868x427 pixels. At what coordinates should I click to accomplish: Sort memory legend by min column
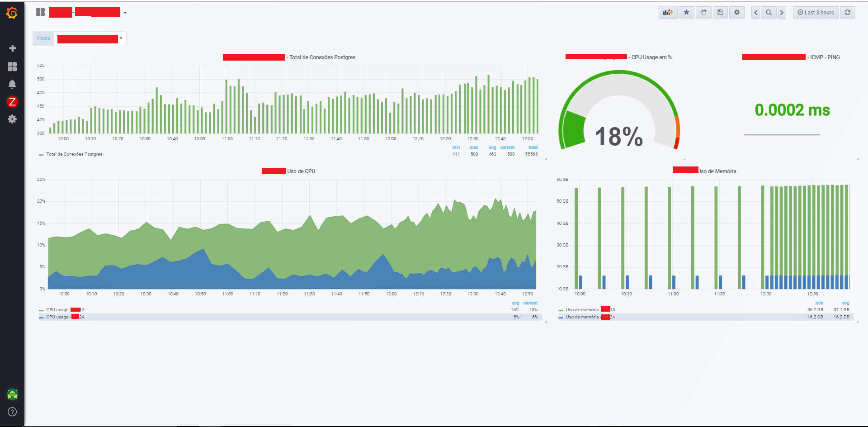tap(819, 303)
